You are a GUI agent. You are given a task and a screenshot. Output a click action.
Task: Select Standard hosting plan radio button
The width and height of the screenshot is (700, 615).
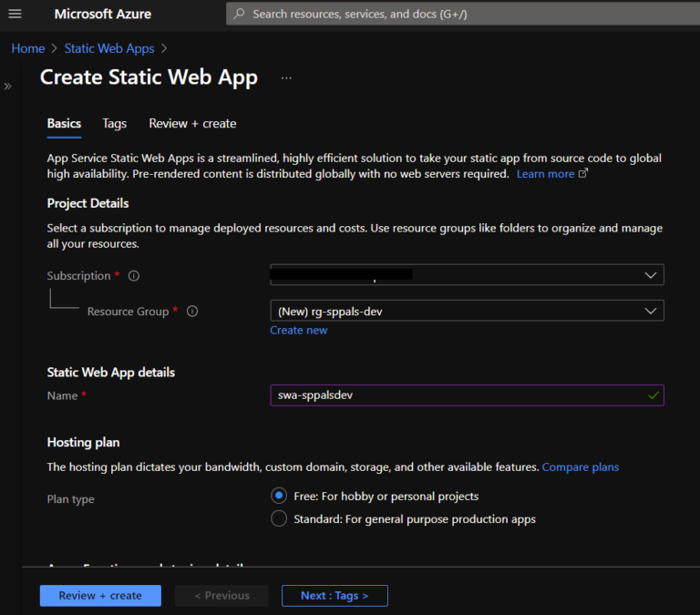click(279, 519)
